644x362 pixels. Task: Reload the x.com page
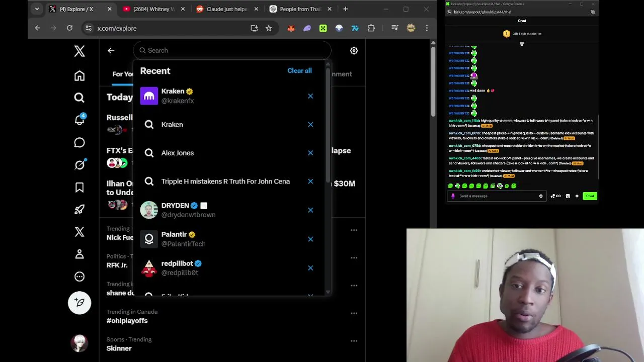click(x=69, y=28)
